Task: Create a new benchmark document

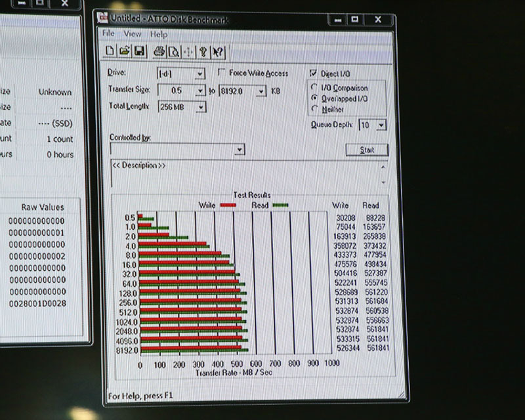Action: [109, 51]
